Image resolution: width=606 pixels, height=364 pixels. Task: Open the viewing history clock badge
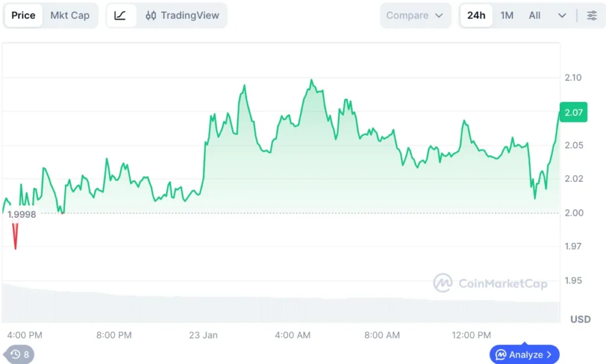click(20, 354)
